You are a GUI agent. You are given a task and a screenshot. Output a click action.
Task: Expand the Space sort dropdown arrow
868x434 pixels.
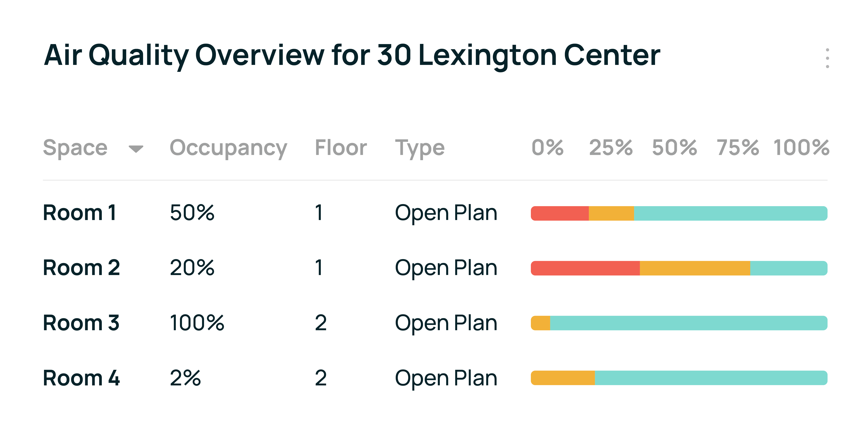(x=136, y=149)
